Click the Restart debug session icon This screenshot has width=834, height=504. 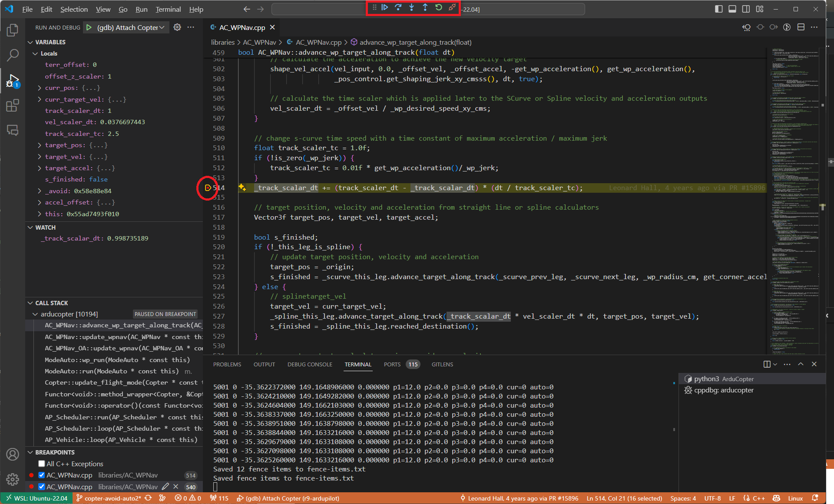click(x=439, y=7)
